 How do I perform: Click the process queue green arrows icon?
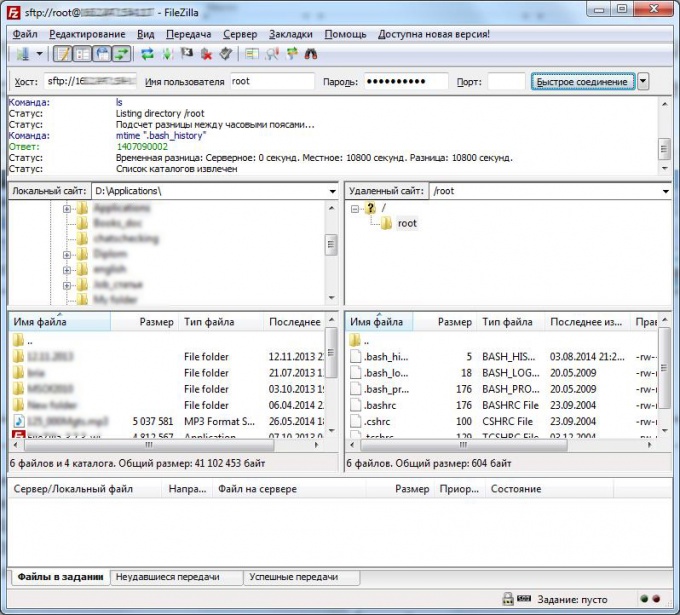[x=167, y=54]
